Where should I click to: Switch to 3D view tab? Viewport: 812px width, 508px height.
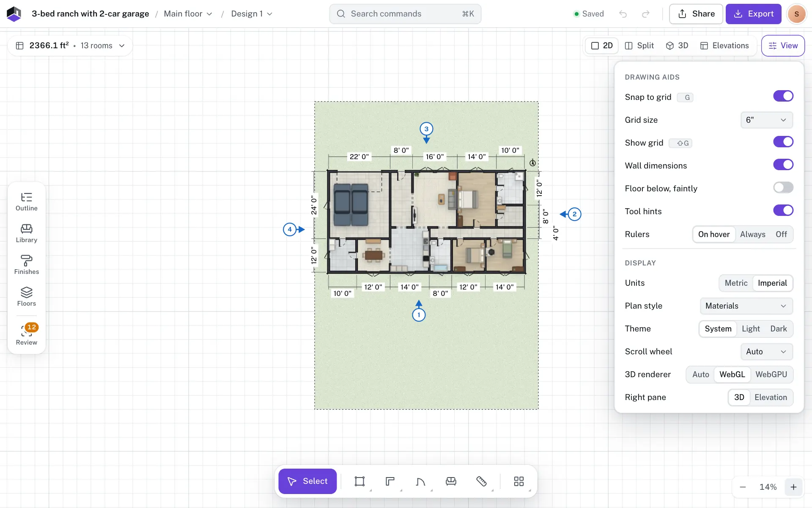point(677,46)
